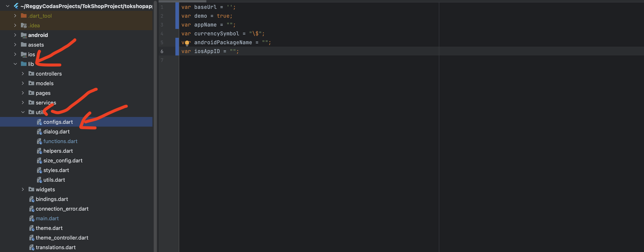
Task: Expand the widgets folder
Action: pos(23,189)
